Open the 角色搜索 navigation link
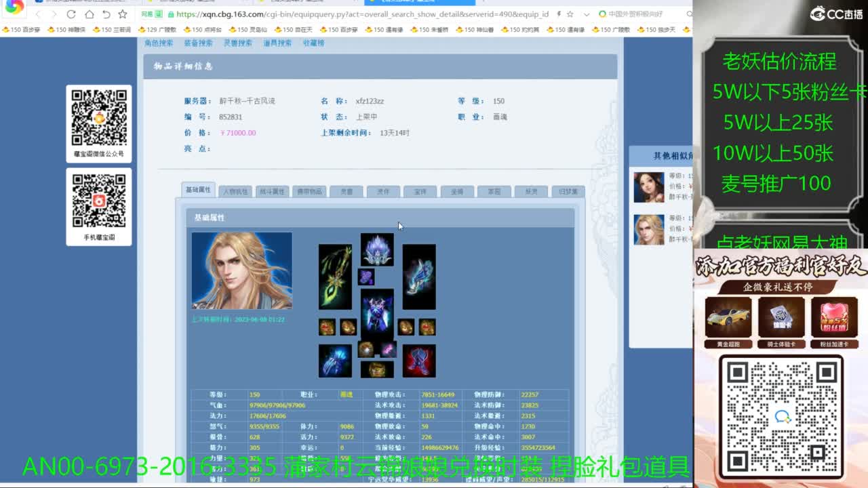868x488 pixels. (159, 43)
